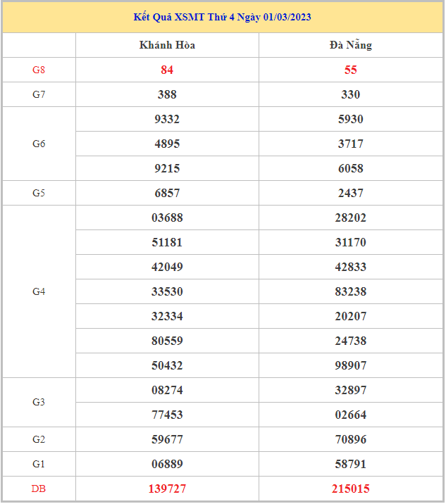This screenshot has height=504, width=446.
Task: Click the G5 row label
Action: (39, 193)
